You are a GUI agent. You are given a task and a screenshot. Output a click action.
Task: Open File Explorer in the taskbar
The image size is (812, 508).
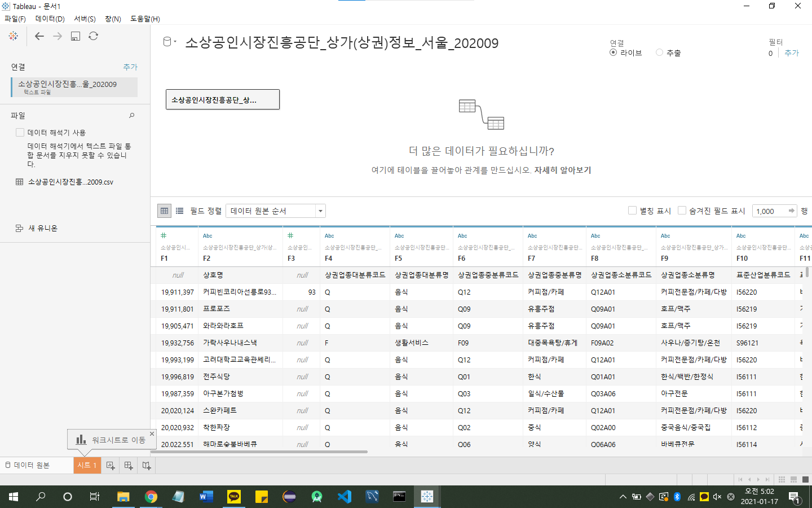pyautogui.click(x=123, y=497)
